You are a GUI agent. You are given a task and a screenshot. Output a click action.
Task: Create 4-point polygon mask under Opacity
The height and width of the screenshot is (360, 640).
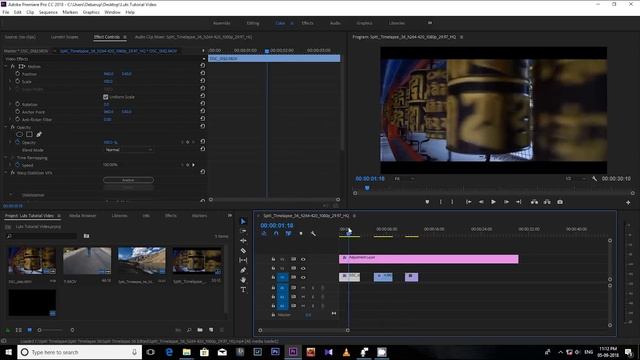point(29,134)
